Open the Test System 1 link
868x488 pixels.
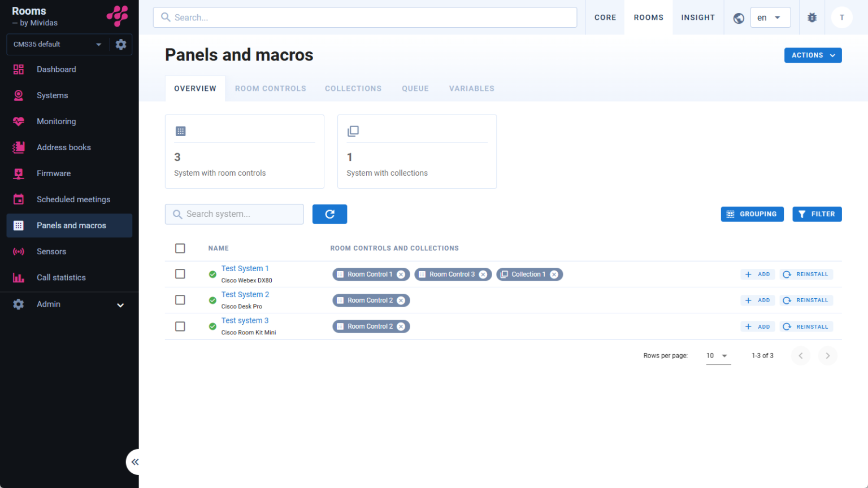coord(245,268)
